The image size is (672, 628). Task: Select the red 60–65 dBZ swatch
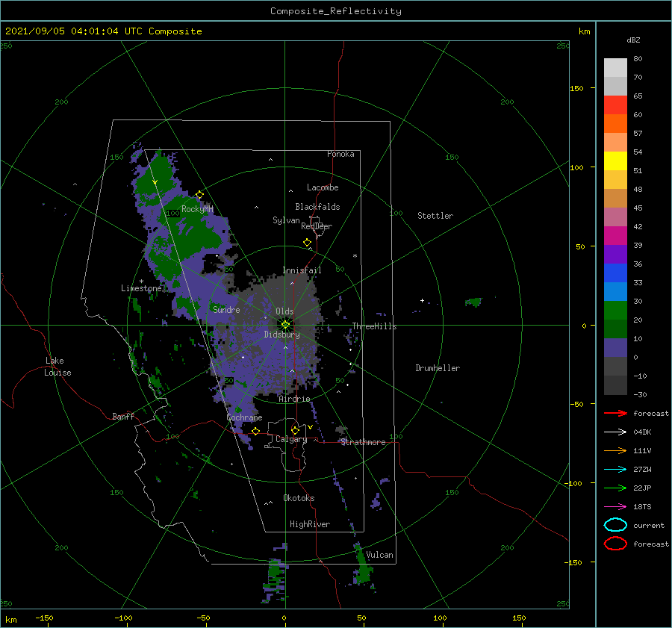615,105
